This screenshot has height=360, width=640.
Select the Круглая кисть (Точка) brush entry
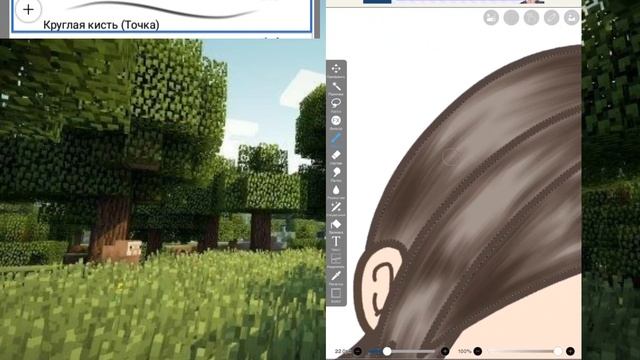tap(162, 16)
